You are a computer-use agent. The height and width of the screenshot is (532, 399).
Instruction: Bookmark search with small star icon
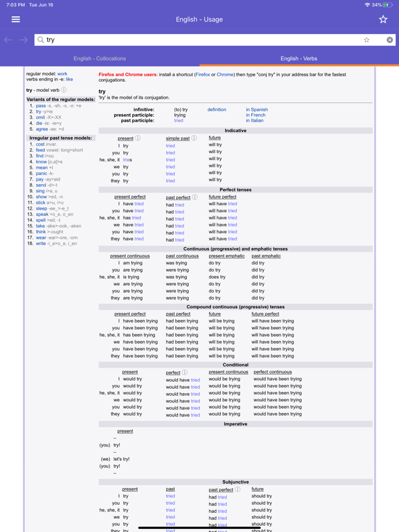[366, 40]
